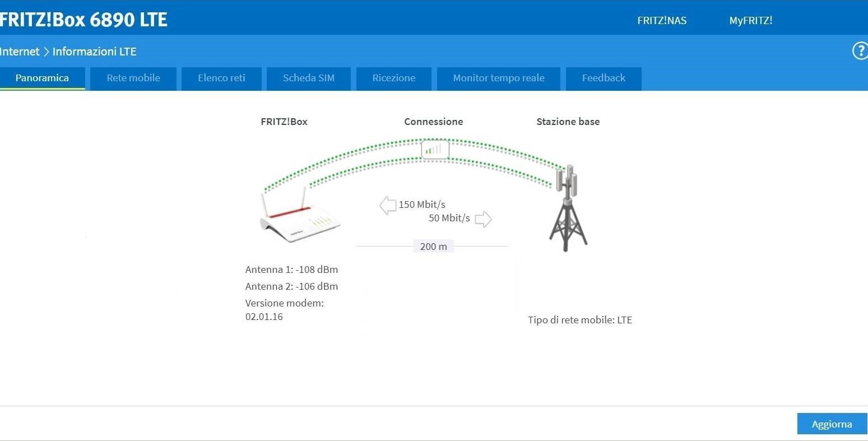
Task: Click Informazioni LTE breadcrumb
Action: point(95,52)
